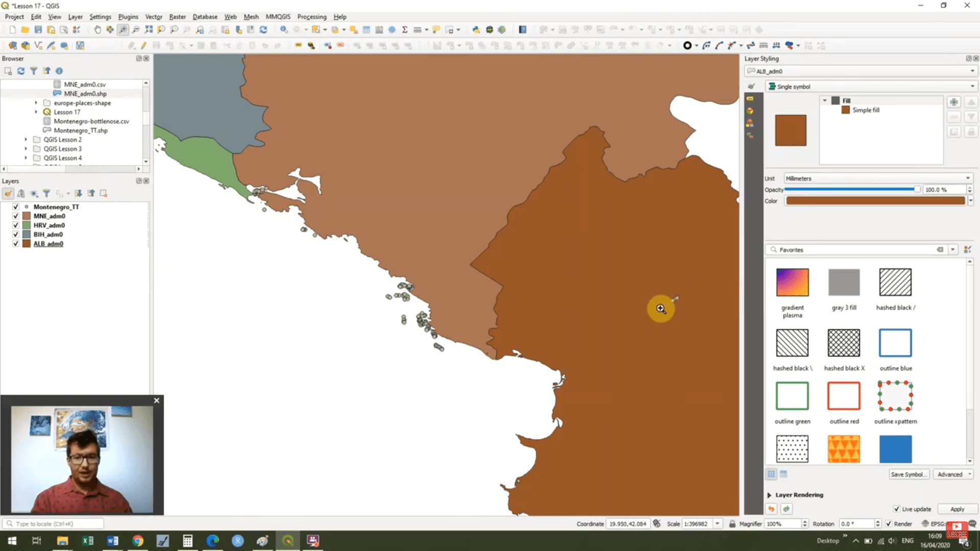Open Python console icon in toolbar
The image size is (980, 551).
pyautogui.click(x=476, y=30)
